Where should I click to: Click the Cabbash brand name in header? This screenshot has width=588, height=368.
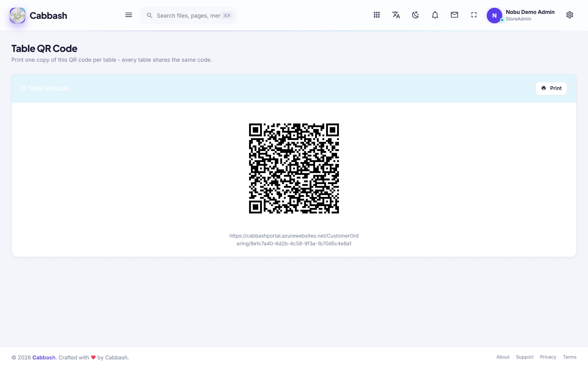[x=48, y=16]
